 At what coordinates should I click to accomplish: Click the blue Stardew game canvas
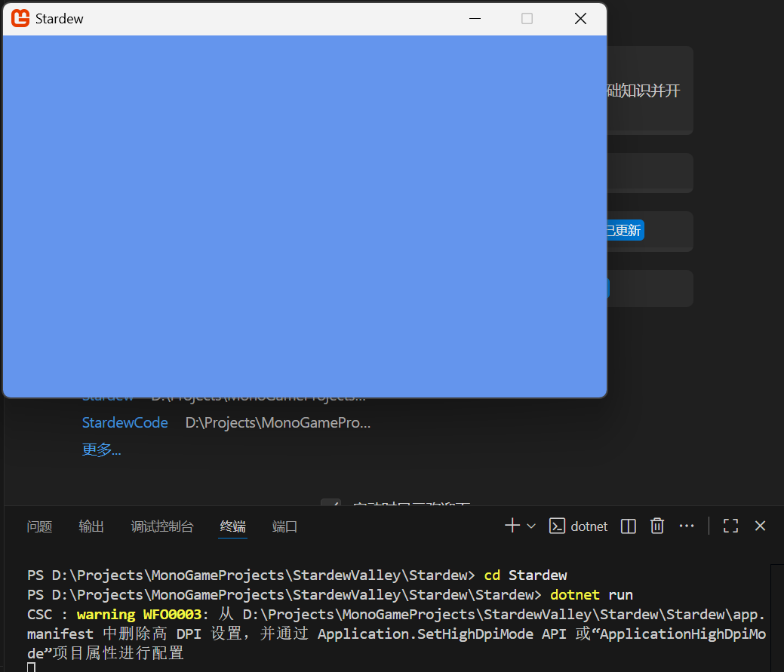click(x=305, y=216)
